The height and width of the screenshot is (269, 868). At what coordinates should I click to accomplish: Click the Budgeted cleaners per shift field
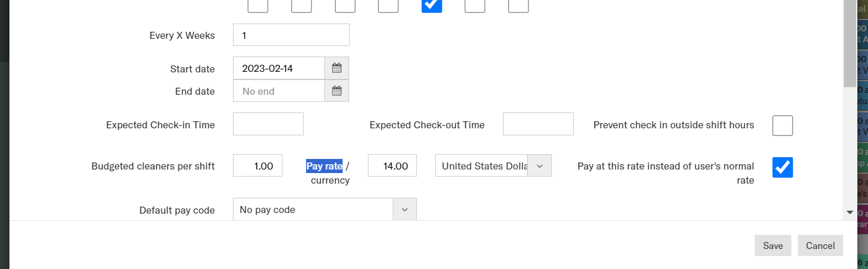(x=258, y=166)
